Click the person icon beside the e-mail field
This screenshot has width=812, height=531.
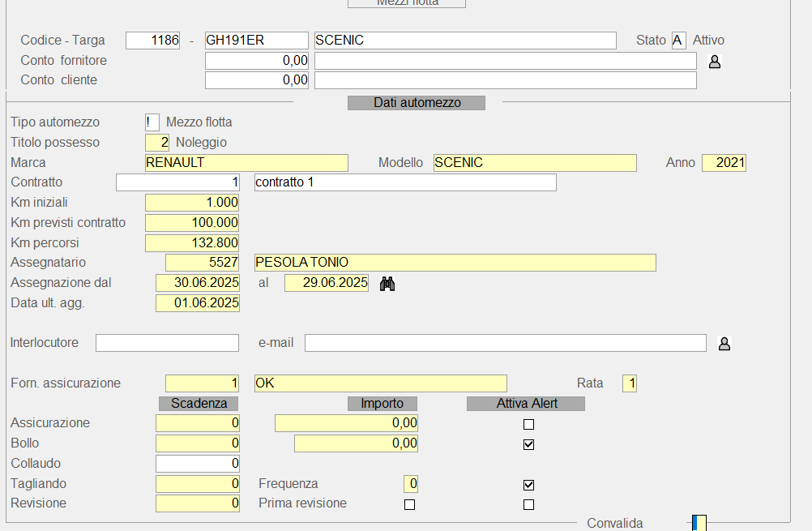point(724,344)
